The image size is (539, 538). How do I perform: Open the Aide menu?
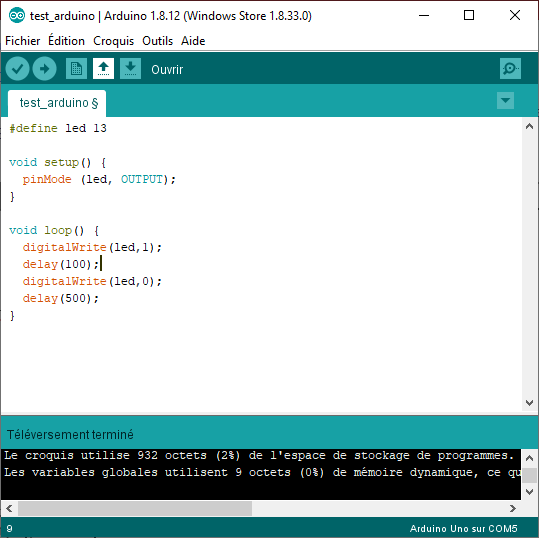point(193,41)
